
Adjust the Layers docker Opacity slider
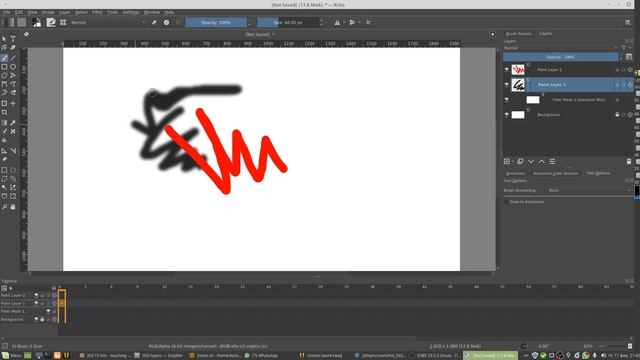click(560, 57)
